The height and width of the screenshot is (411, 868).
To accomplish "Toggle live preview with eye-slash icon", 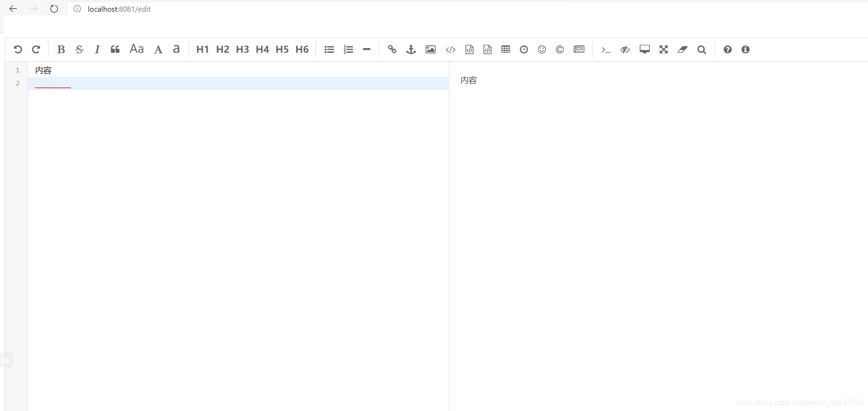I will [625, 50].
